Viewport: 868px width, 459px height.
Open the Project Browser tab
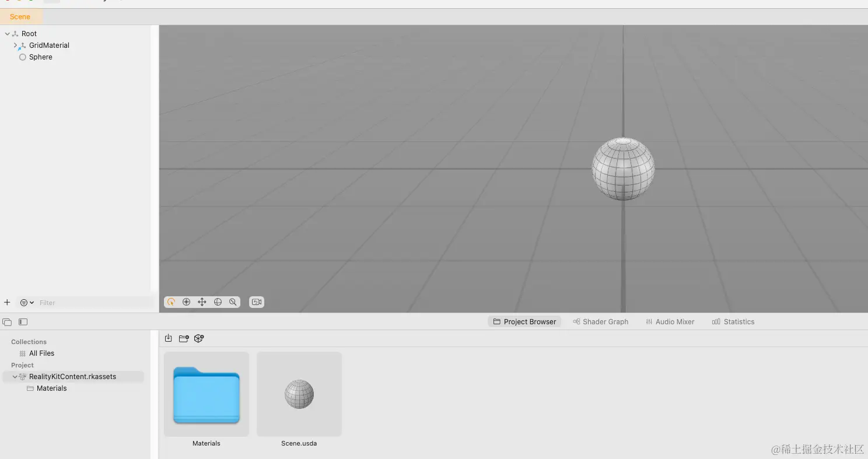click(524, 322)
